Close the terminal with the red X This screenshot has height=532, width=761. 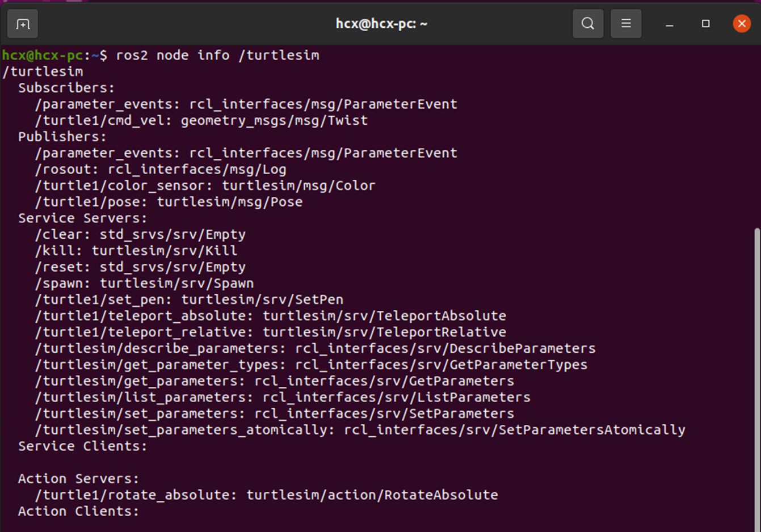point(741,24)
